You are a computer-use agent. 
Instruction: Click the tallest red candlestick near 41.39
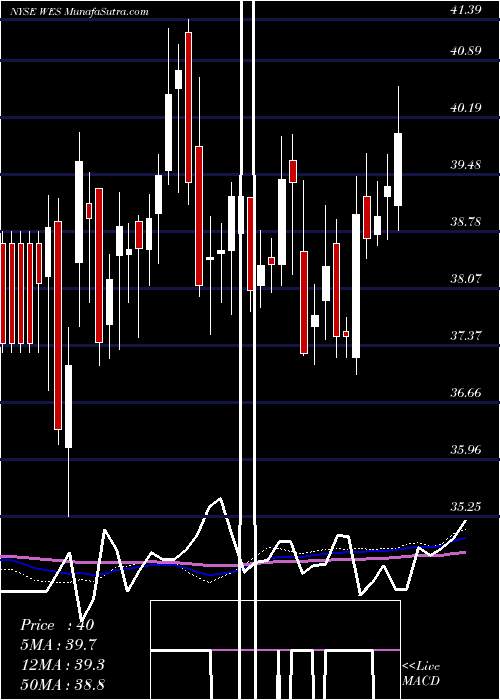188,107
